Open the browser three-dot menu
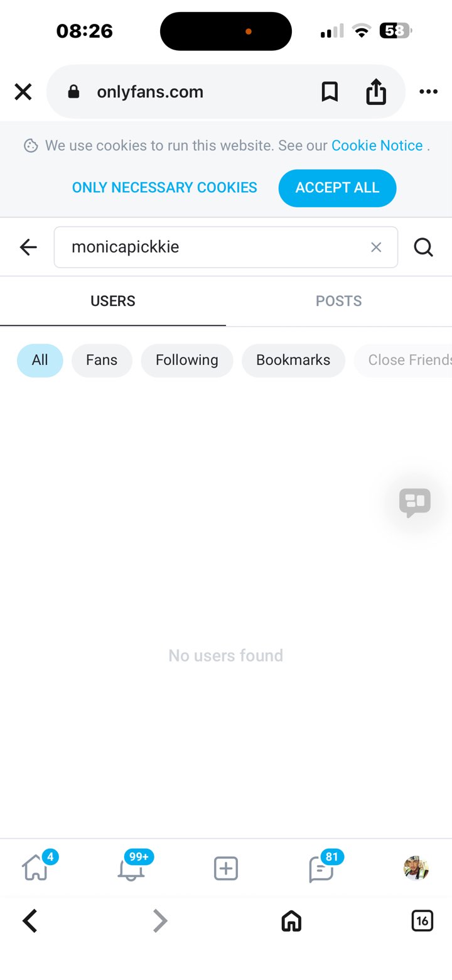Image resolution: width=452 pixels, height=980 pixels. click(428, 92)
